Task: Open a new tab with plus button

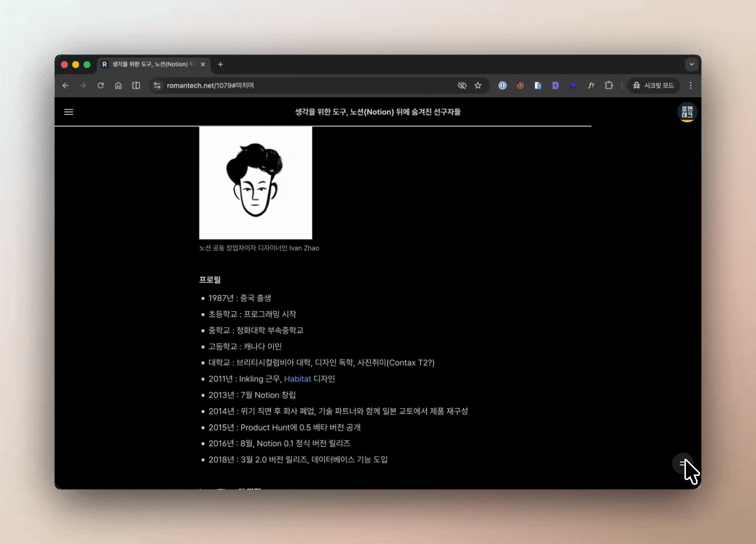Action: coord(220,64)
